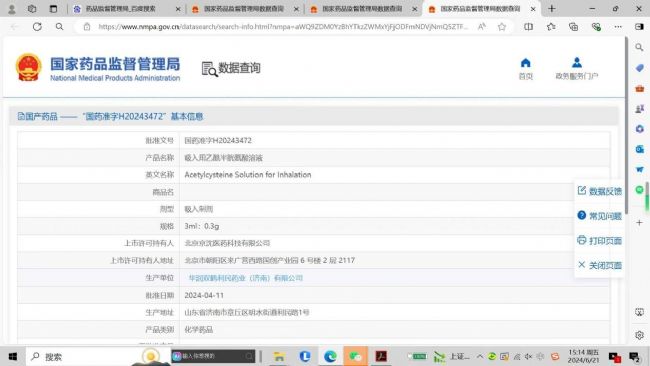Viewport: 650px width, 366px height.
Task: Expand hidden system tray icons chevron
Action: click(x=480, y=356)
